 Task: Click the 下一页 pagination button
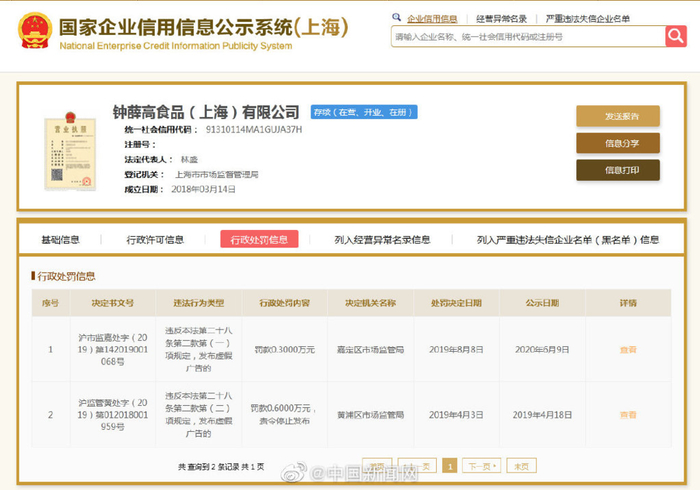481,466
